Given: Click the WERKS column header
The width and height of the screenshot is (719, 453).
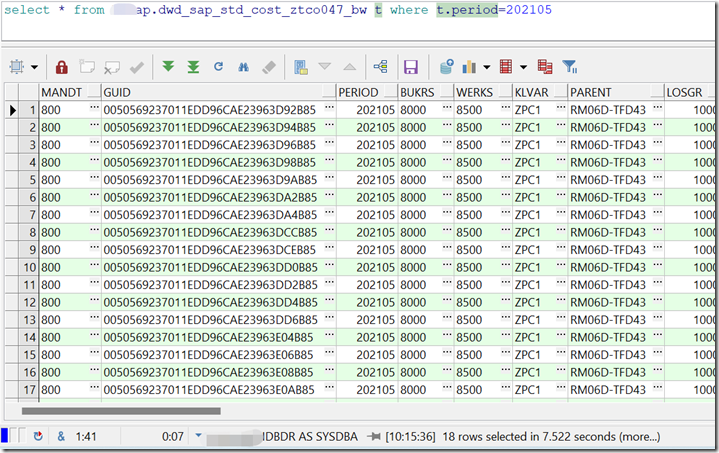Looking at the screenshot, I should pos(483,92).
